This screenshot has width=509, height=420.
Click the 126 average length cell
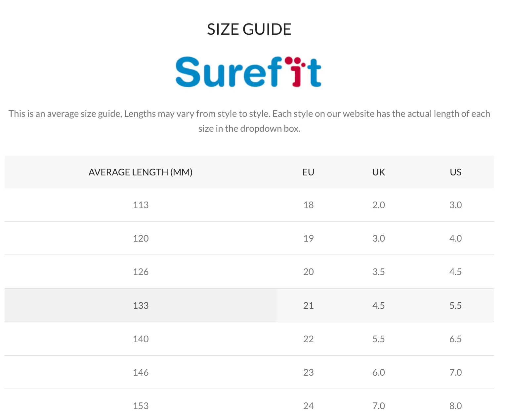pyautogui.click(x=141, y=272)
